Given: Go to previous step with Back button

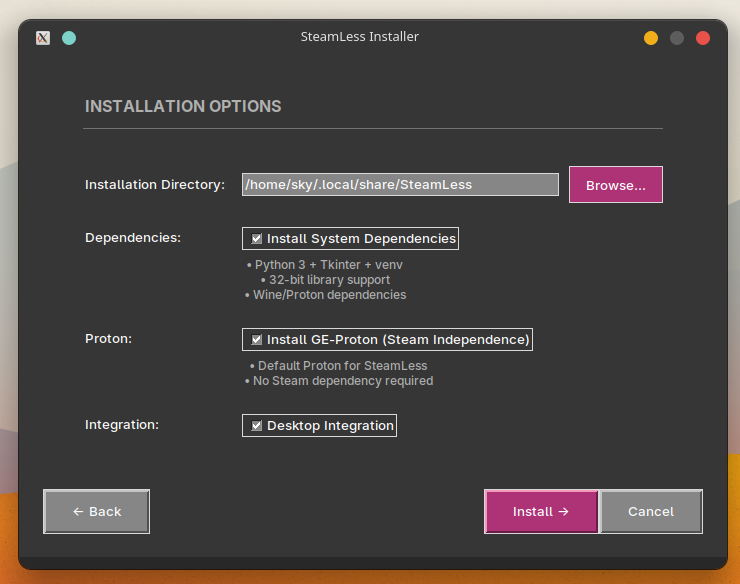Looking at the screenshot, I should [x=96, y=511].
